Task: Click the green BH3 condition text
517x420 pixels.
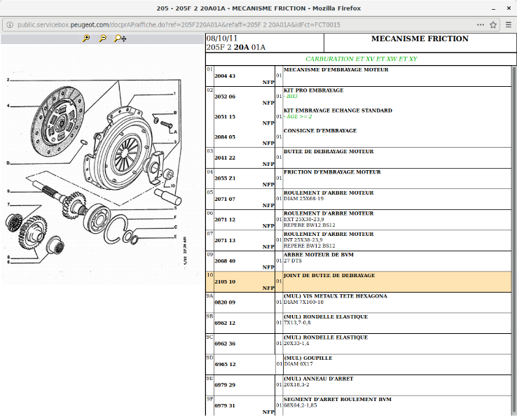Action: coord(291,97)
